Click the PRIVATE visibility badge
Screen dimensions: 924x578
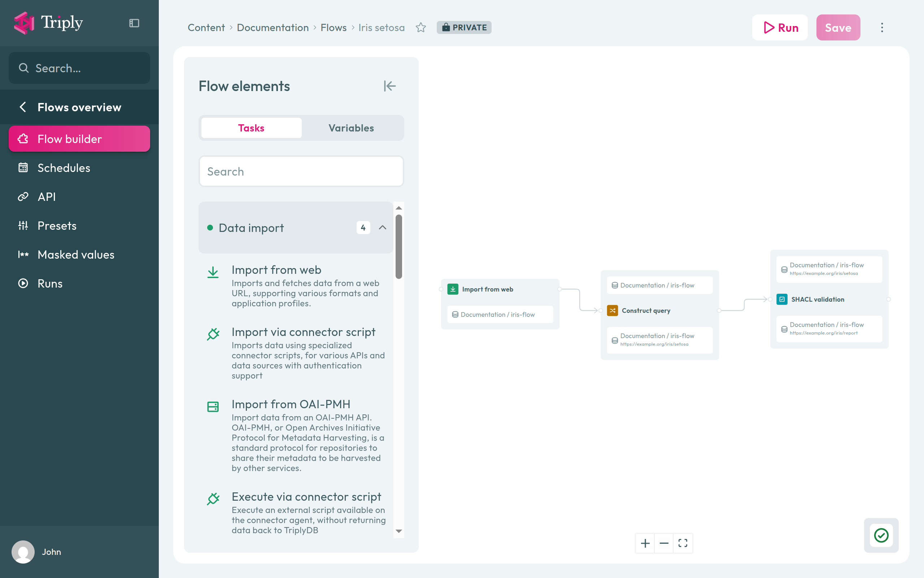(464, 27)
